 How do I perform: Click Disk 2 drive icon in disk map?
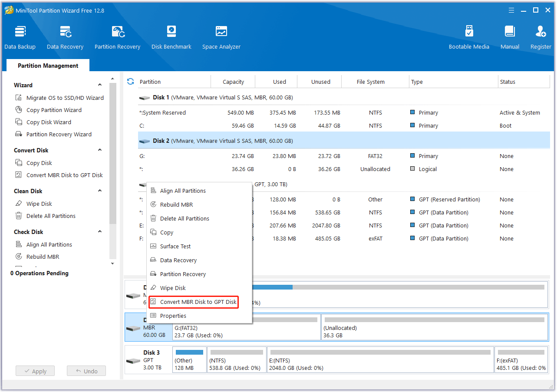(x=133, y=329)
